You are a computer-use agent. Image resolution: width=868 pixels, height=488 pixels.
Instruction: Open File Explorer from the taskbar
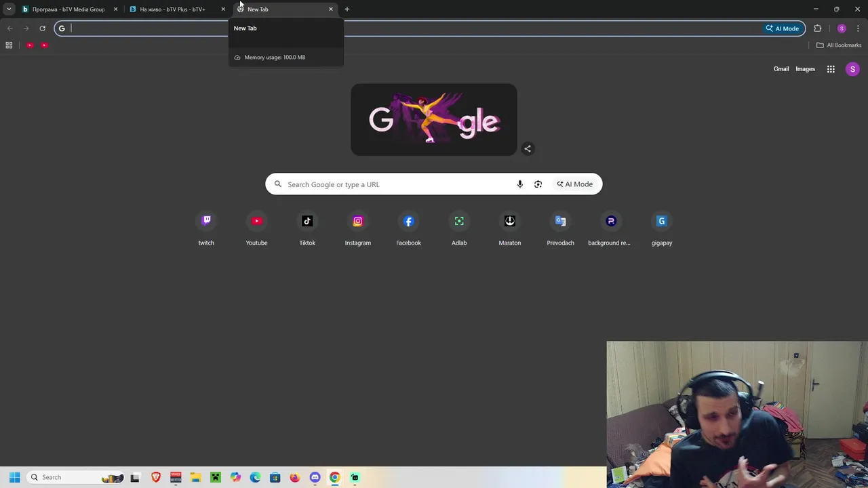(x=195, y=477)
